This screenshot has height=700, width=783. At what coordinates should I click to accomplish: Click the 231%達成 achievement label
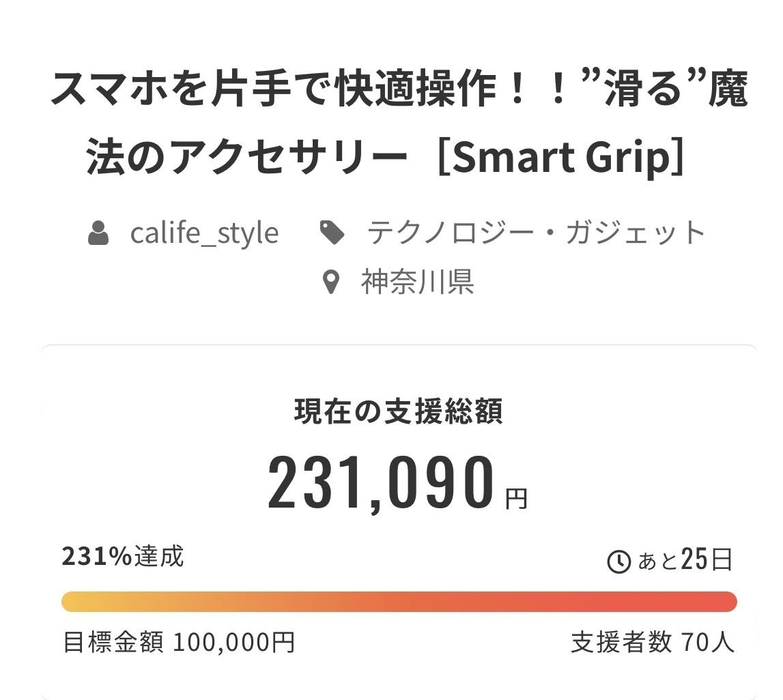[123, 557]
